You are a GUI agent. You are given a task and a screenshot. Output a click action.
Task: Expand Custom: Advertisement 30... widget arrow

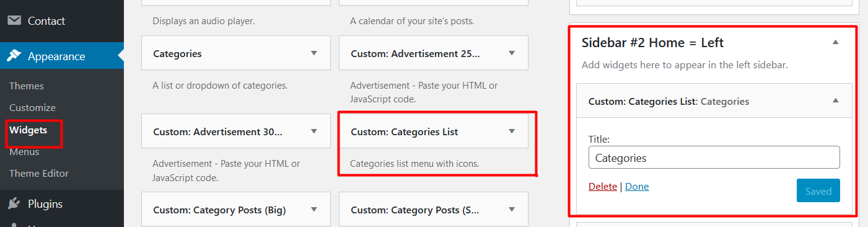point(314,131)
